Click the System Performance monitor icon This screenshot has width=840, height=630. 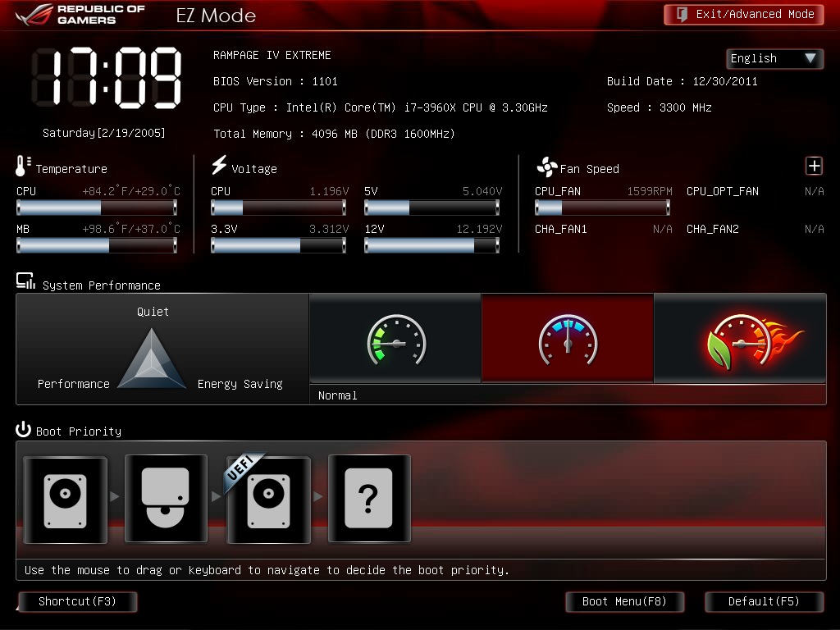[x=25, y=281]
